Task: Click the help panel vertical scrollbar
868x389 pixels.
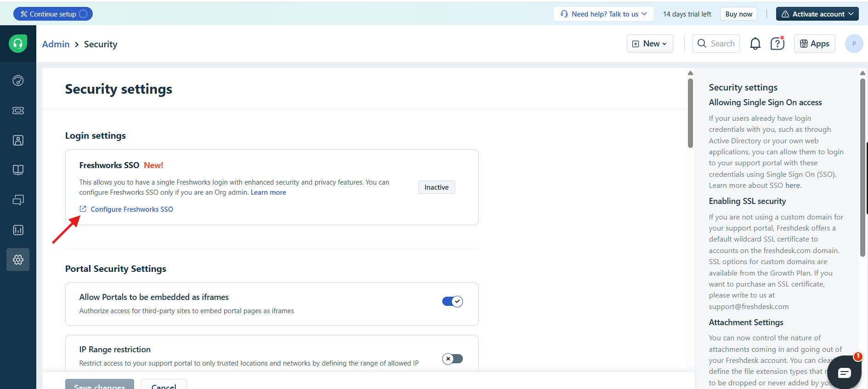Action: 862,168
